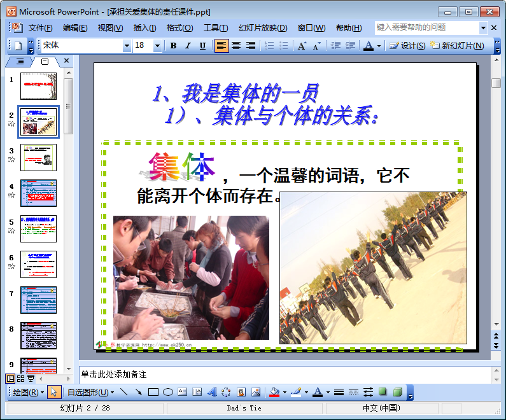Open the 文件(F) menu
This screenshot has height=420, width=506.
coord(40,28)
